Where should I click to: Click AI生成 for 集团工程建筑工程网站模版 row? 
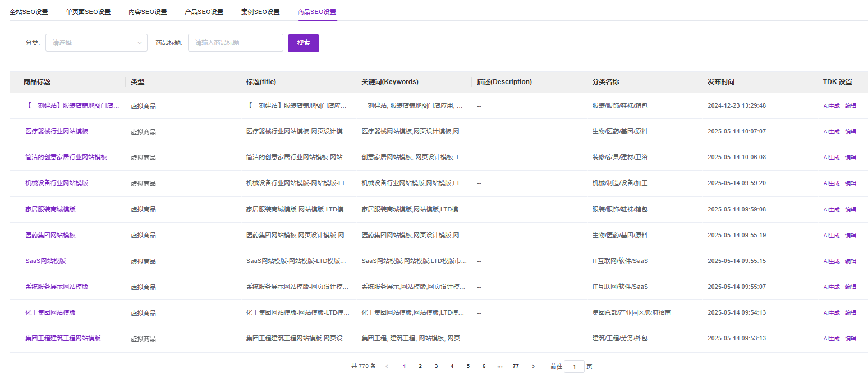pos(831,339)
